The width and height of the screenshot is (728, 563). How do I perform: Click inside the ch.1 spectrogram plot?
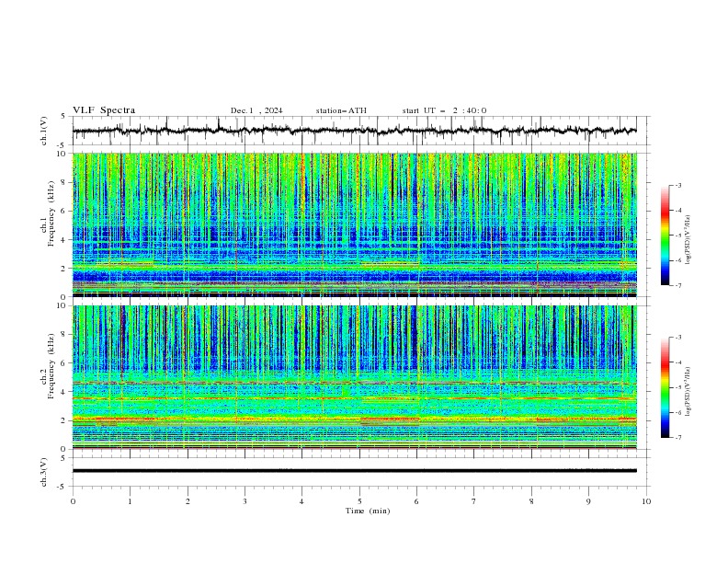[x=355, y=224]
